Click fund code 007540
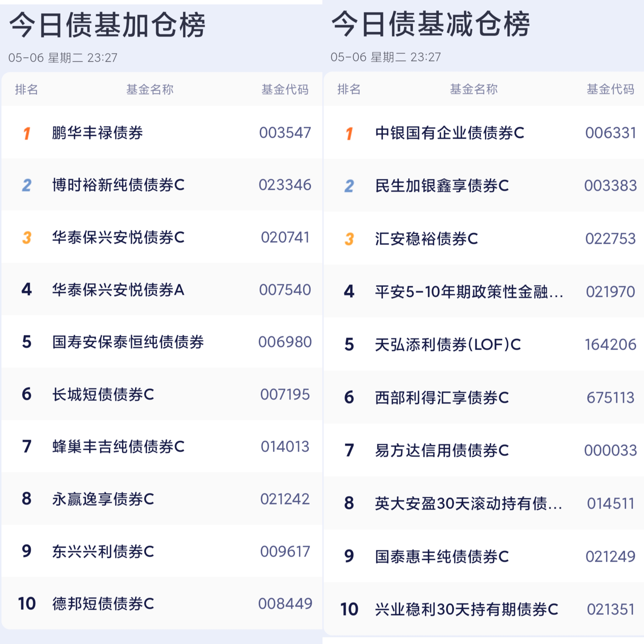644x644 pixels. [x=285, y=290]
